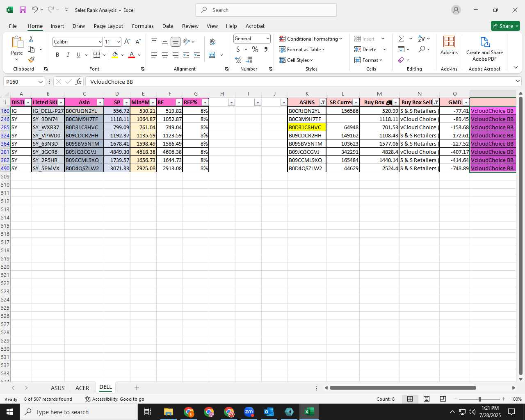525x420 pixels.
Task: Click the Fill down icon
Action: coord(401,49)
